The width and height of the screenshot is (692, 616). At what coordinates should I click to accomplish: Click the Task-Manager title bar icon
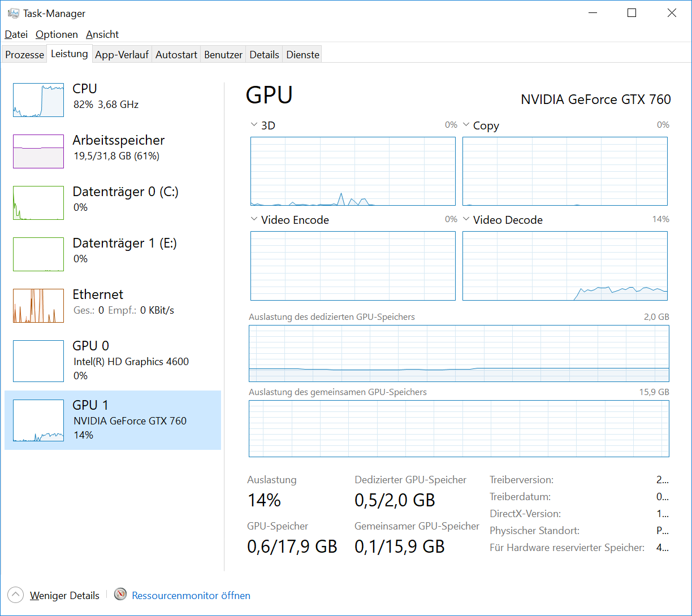click(14, 13)
